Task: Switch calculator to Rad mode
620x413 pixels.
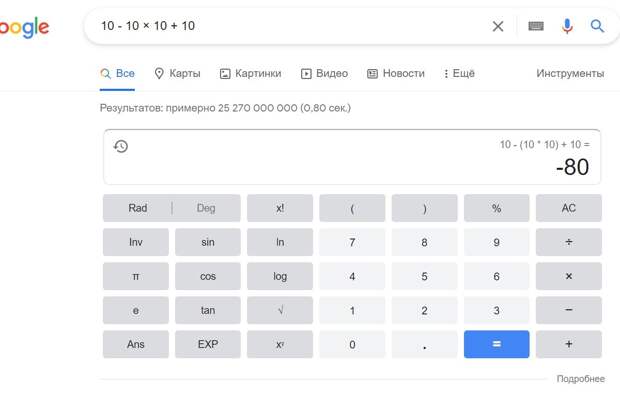Action: (138, 208)
